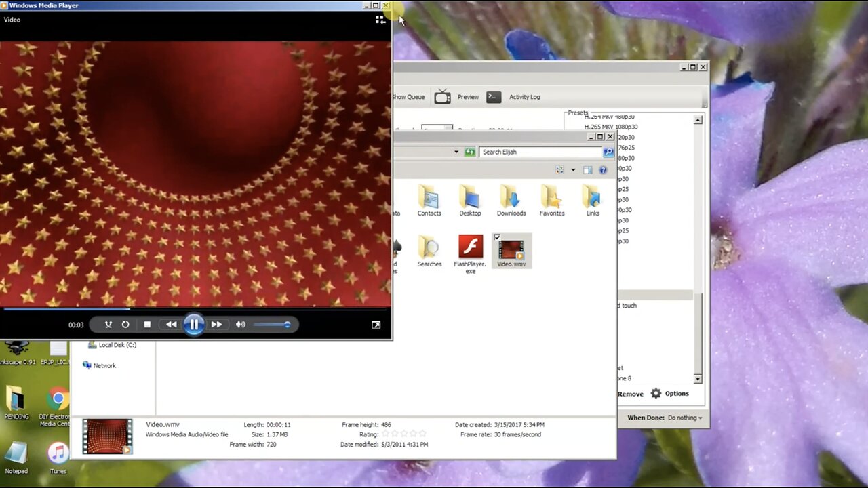Click the rewind button

point(172,325)
